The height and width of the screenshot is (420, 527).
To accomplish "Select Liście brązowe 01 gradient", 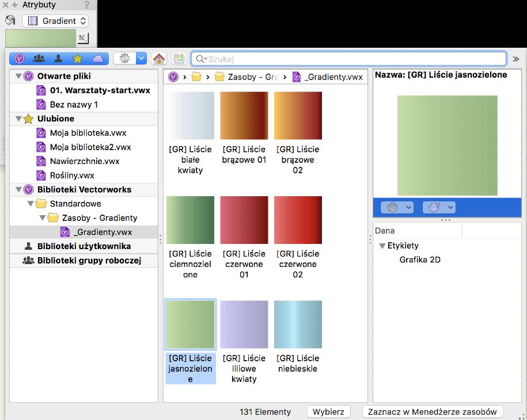I will (x=244, y=116).
